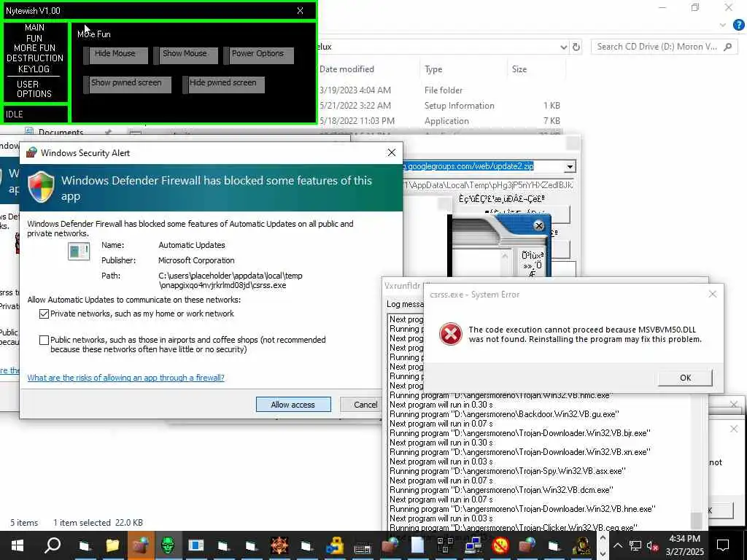Open the network computers taskbar icon
747x560 pixels.
click(473, 545)
